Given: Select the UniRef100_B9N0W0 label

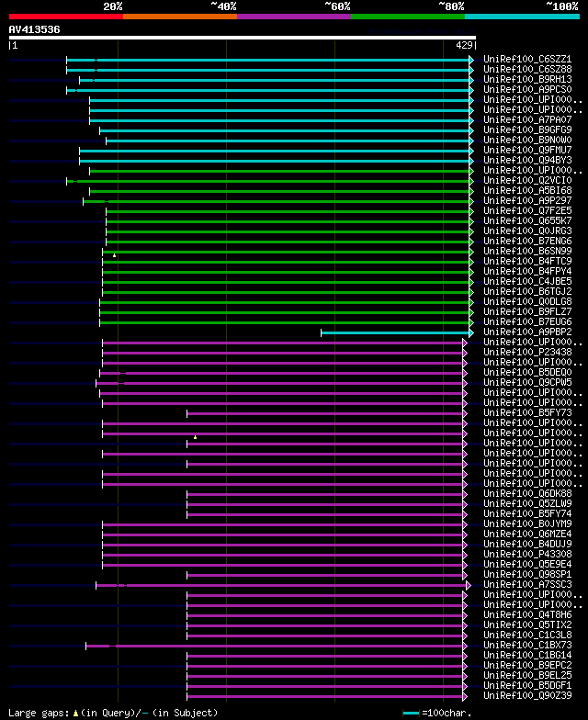Looking at the screenshot, I should pyautogui.click(x=527, y=140).
